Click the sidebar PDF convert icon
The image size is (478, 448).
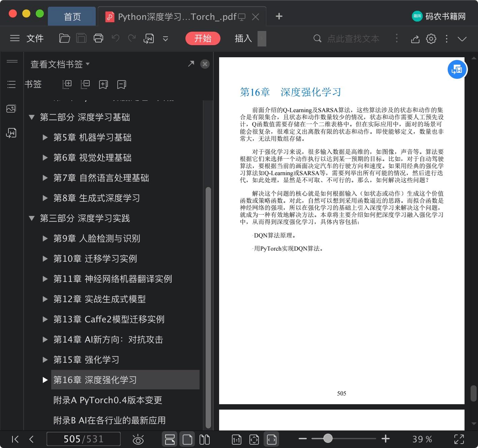(11, 133)
